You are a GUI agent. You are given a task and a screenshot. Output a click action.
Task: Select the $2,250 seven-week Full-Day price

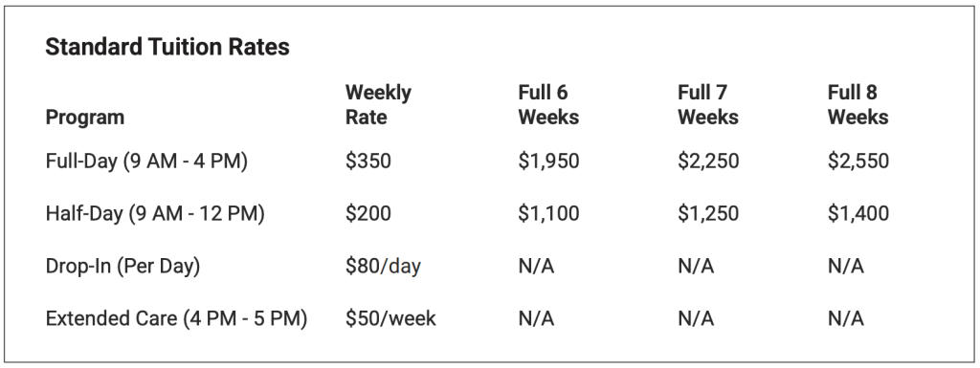(709, 162)
